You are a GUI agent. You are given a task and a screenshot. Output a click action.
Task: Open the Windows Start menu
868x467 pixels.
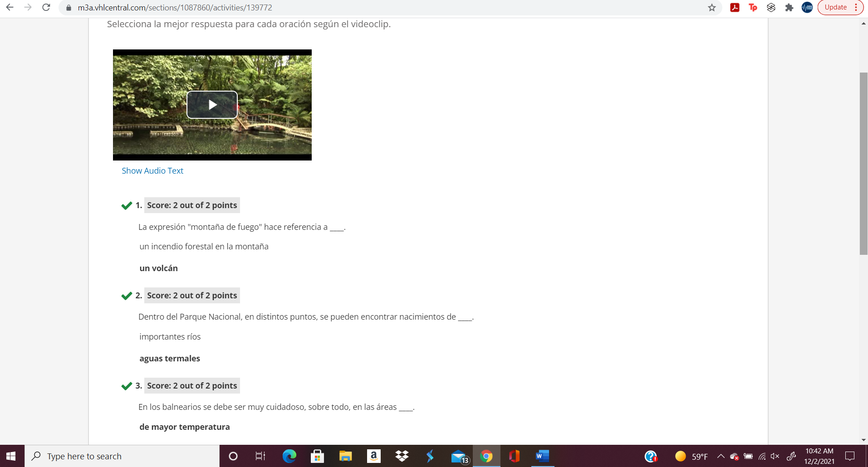[12, 456]
